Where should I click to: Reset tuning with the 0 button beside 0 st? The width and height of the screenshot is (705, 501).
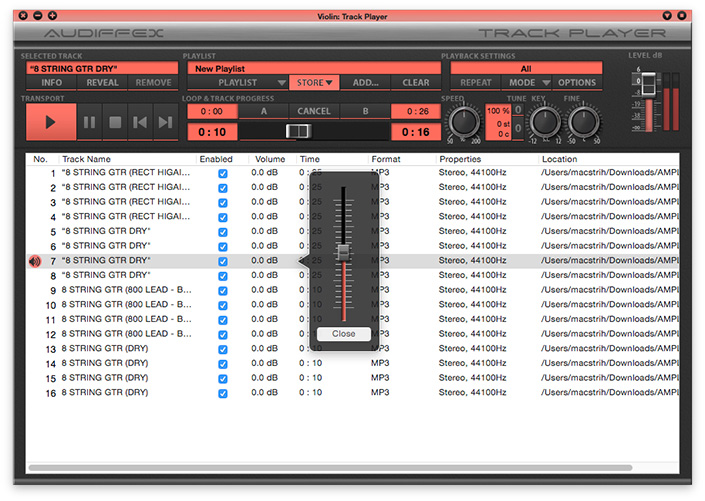pyautogui.click(x=518, y=129)
